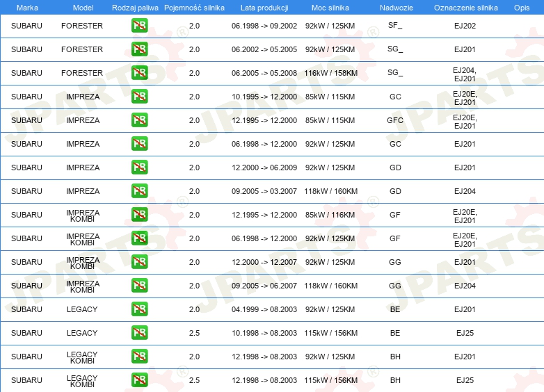Click fuel icon in Impreza GC 06.1998 row
544x392 pixels.
(x=139, y=143)
